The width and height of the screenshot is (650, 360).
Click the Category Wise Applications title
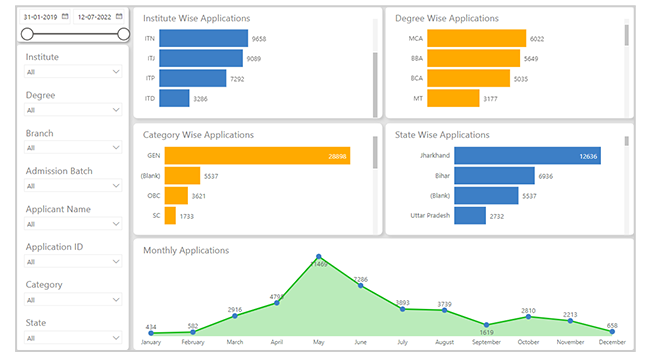point(198,135)
